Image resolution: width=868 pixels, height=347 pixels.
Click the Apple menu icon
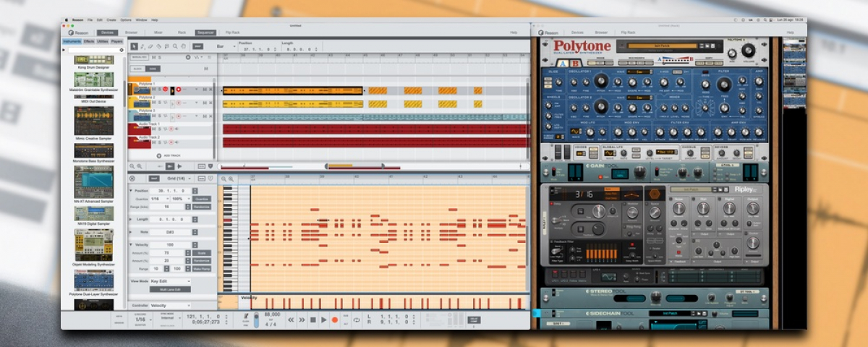(67, 20)
